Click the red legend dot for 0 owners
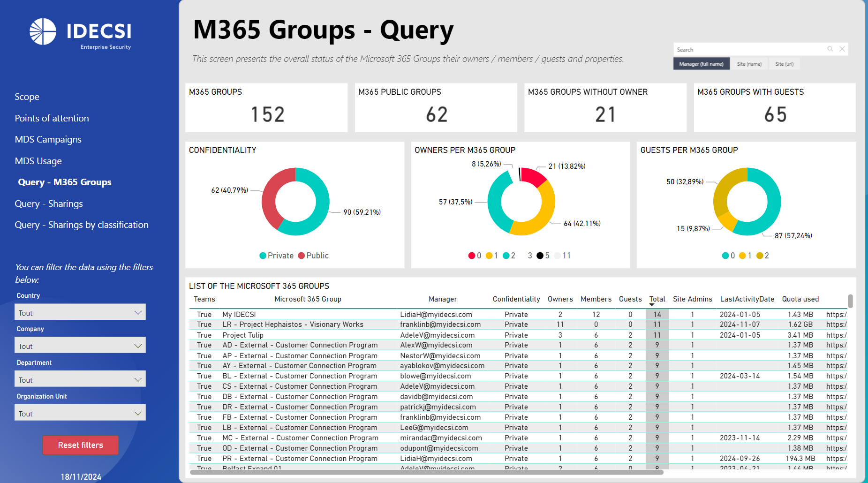 coord(472,256)
